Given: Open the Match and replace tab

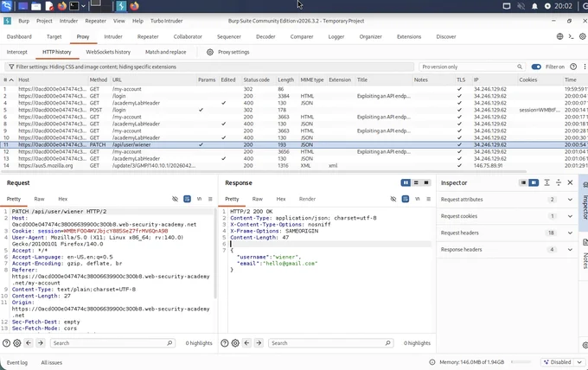Looking at the screenshot, I should coord(165,52).
